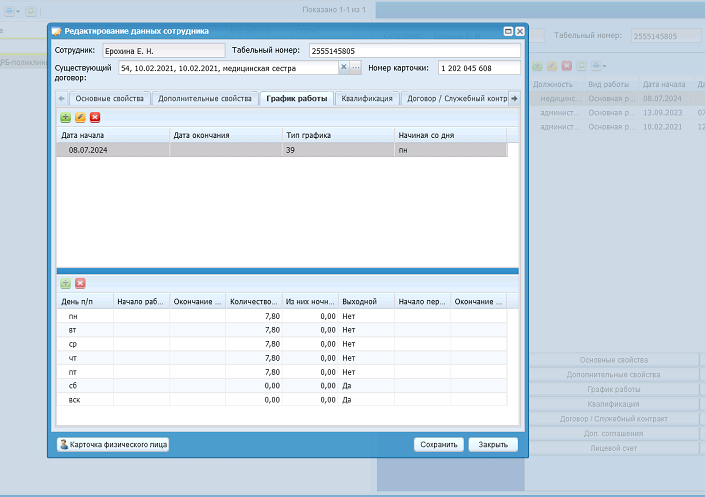The width and height of the screenshot is (705, 497).
Task: Click the edit record icon in the background window
Action: click(x=552, y=66)
